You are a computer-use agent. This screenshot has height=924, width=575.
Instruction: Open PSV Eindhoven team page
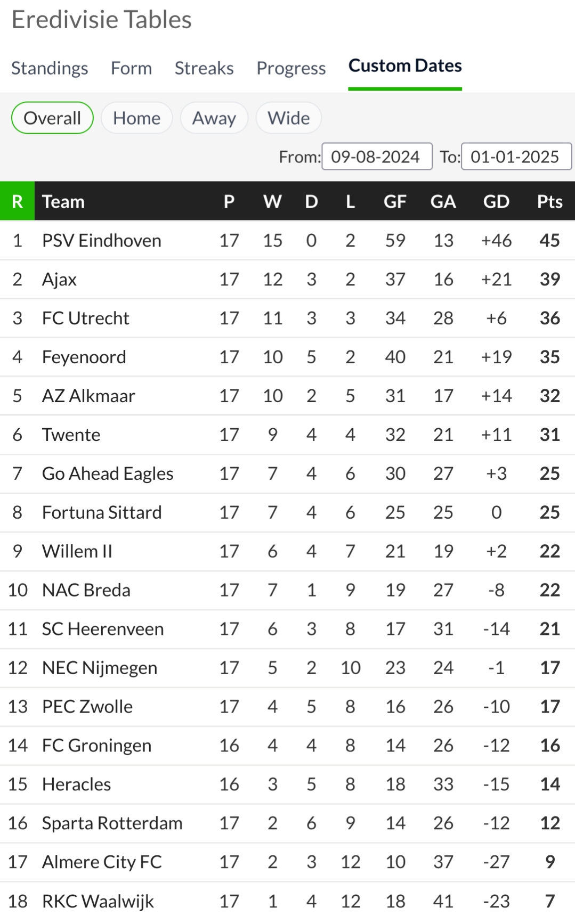(101, 241)
